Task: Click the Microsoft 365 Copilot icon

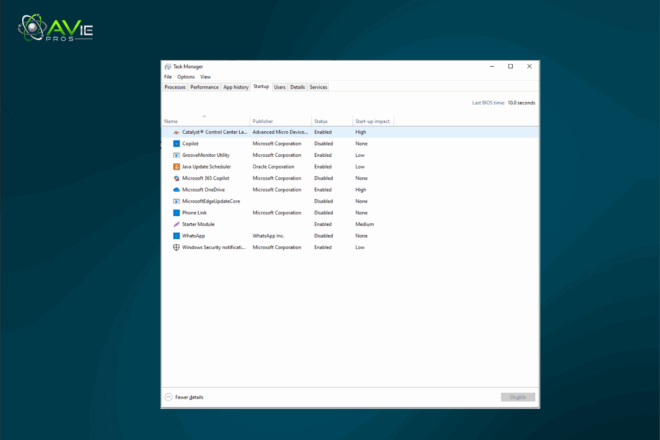Action: pyautogui.click(x=176, y=178)
